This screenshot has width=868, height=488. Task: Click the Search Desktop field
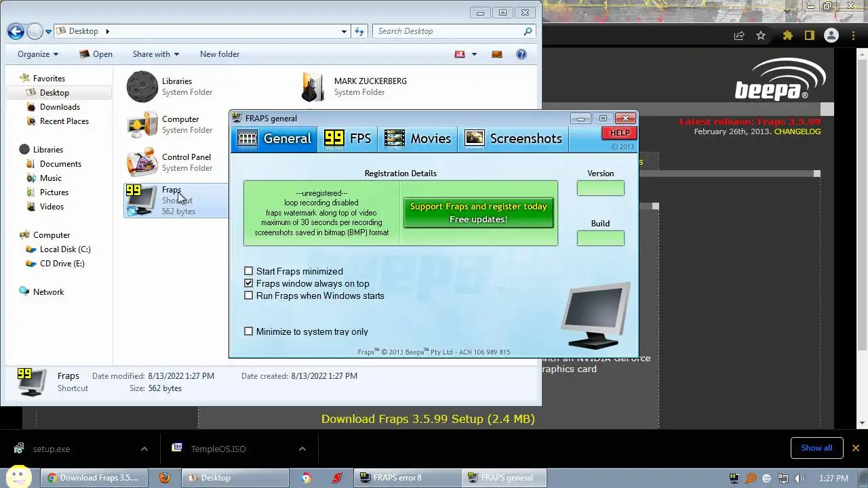[448, 31]
